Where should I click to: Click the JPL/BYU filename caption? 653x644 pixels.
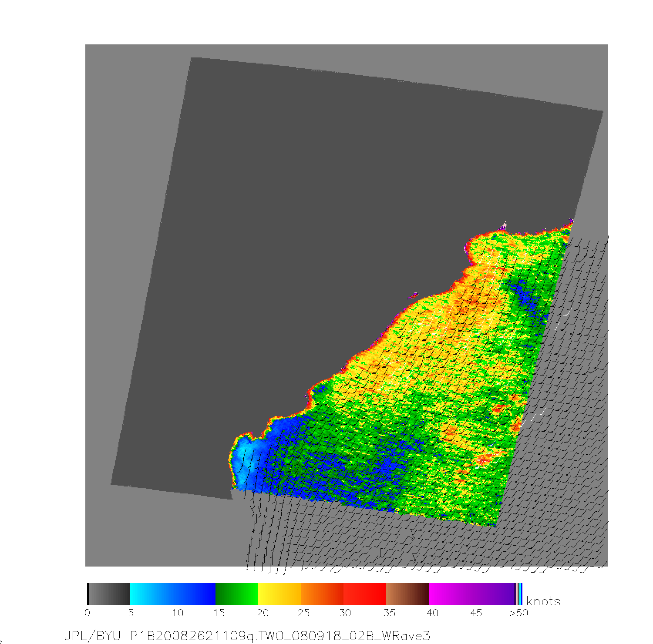coord(247,636)
